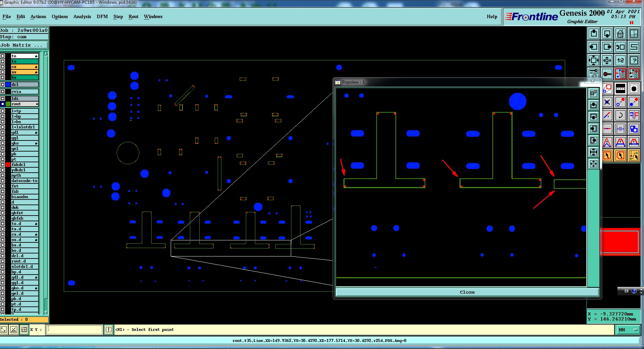Toggle the 'ts' layer checkbox

tap(3, 61)
